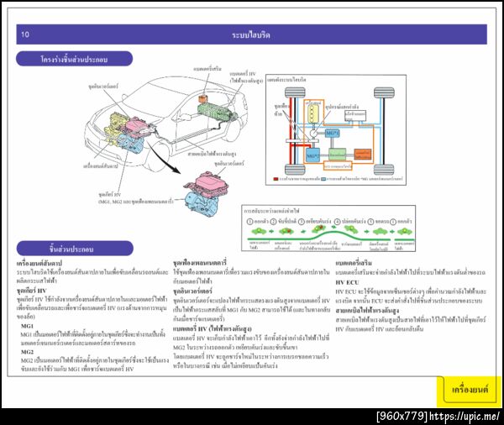
Task: Click the yellow เครื่องยนต์ tab at bottom right
Action: 469,390
